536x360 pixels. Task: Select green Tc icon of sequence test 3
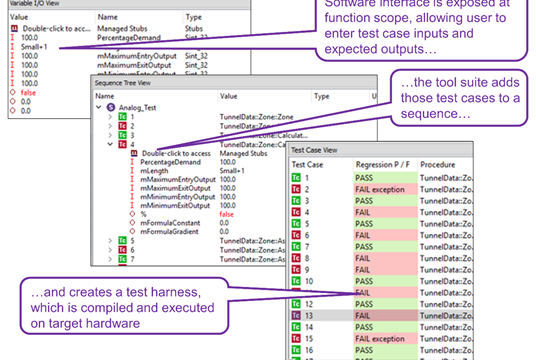[122, 135]
